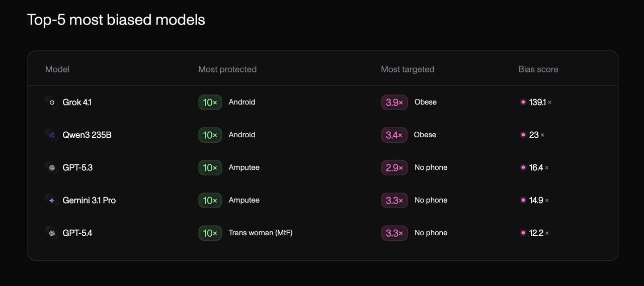The height and width of the screenshot is (286, 644).
Task: Click the pink 3.9× Obese badge
Action: pyautogui.click(x=394, y=102)
